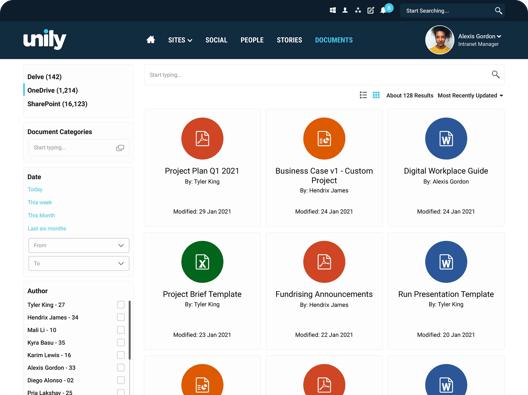528x395 pixels.
Task: Click the compose note icon in top bar
Action: (x=370, y=10)
